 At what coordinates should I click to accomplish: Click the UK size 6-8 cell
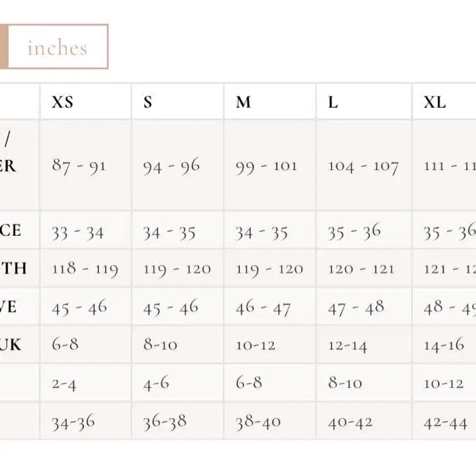pos(86,344)
